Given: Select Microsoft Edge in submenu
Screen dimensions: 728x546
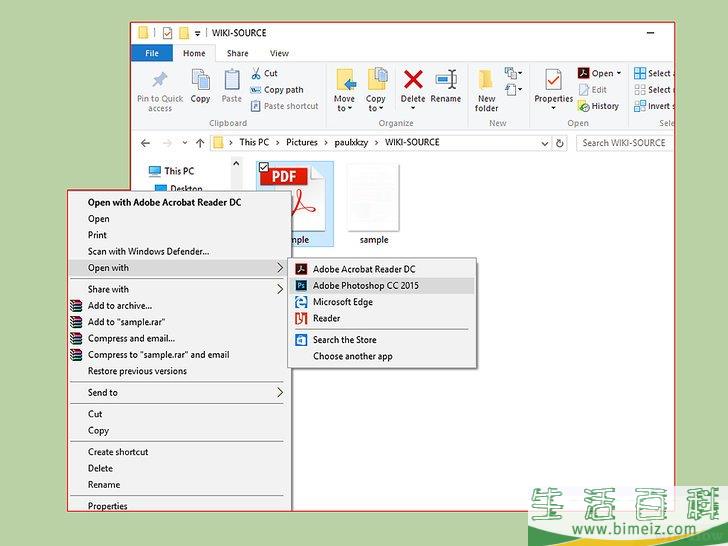Looking at the screenshot, I should pyautogui.click(x=383, y=302).
